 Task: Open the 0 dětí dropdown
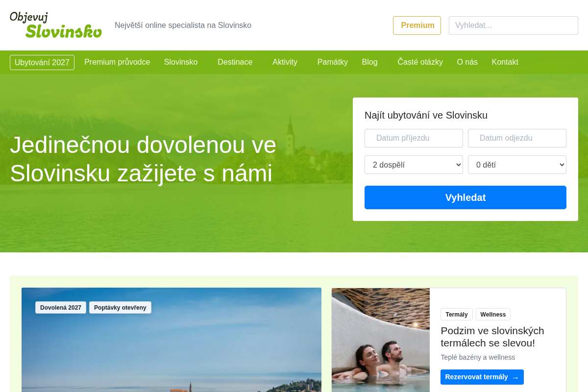[x=517, y=165]
